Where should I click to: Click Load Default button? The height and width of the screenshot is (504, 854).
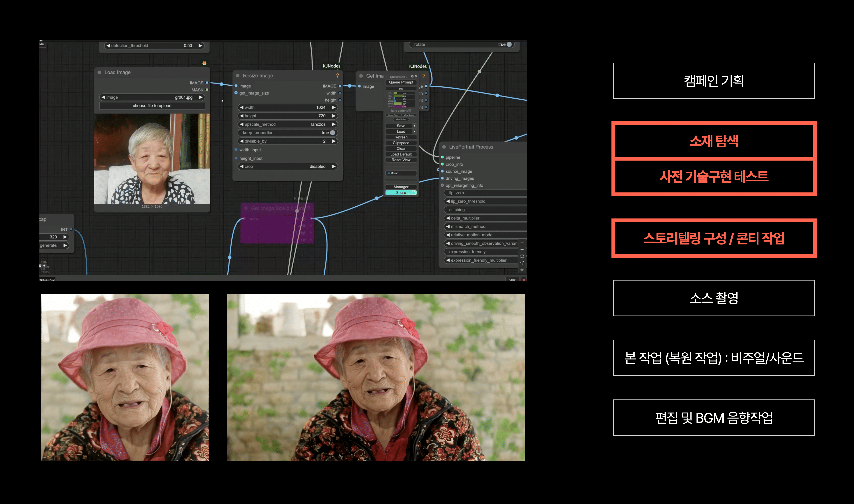pos(401,154)
